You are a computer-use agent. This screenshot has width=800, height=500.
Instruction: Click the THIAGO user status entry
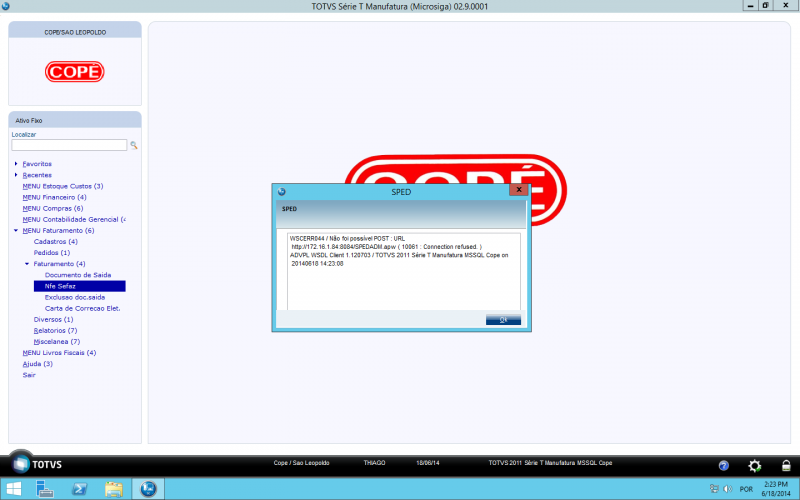coord(374,463)
